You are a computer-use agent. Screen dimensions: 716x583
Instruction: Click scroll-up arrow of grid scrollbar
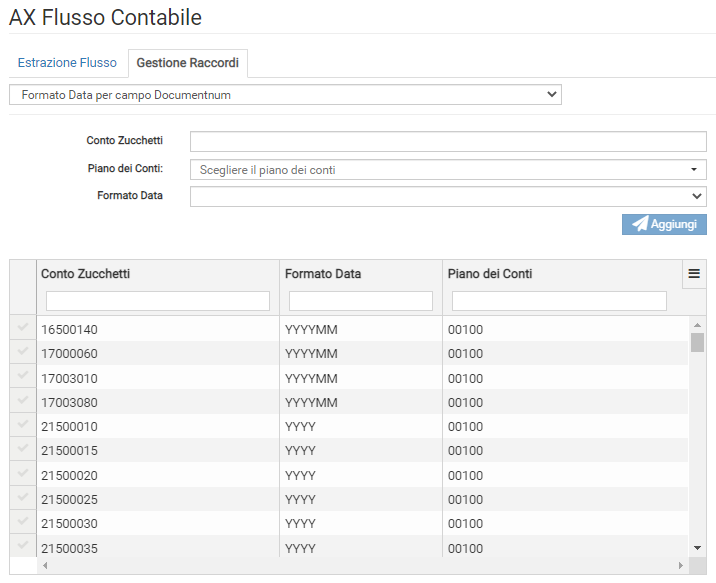pyautogui.click(x=697, y=324)
